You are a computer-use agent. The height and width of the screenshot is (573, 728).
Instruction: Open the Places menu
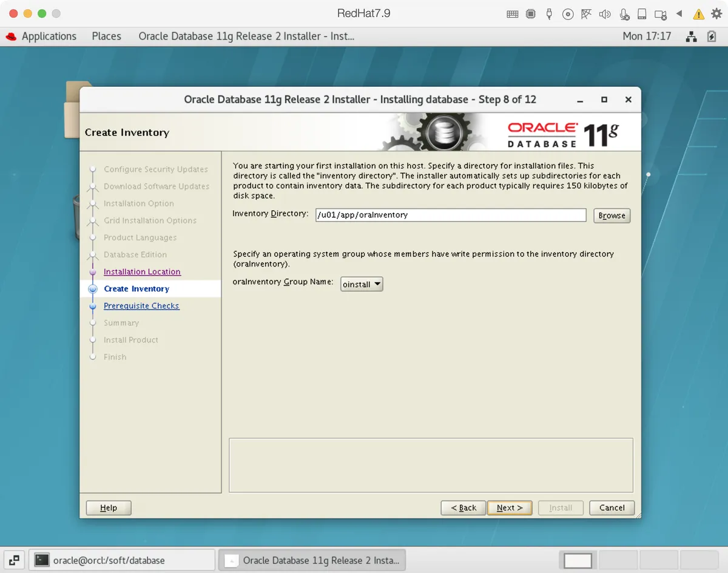tap(106, 36)
